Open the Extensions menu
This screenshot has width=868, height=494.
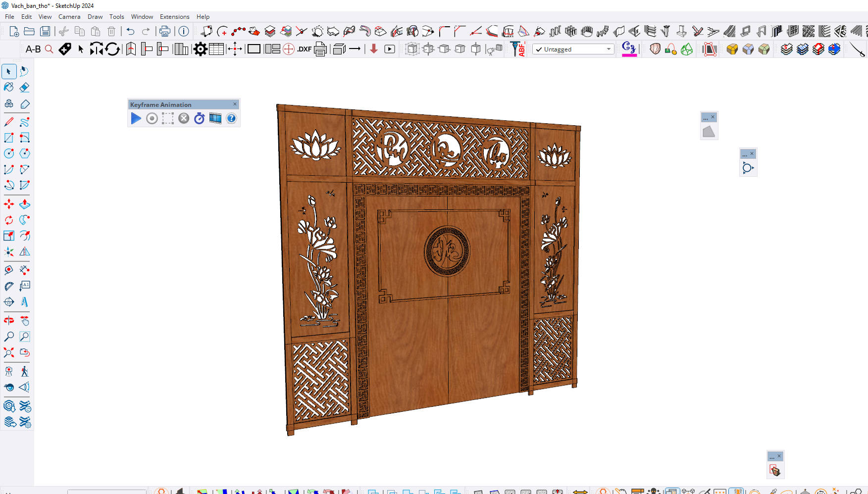pyautogui.click(x=174, y=17)
